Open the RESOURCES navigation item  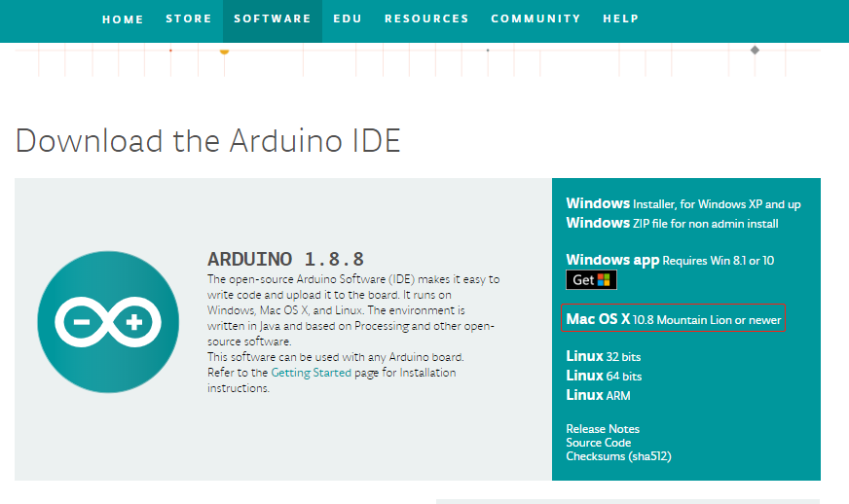pyautogui.click(x=426, y=18)
